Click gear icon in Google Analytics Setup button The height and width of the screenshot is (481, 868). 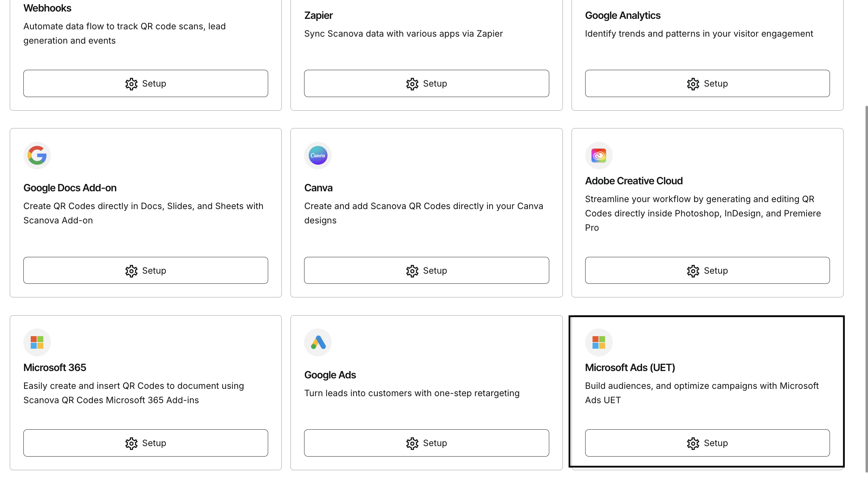(x=693, y=84)
